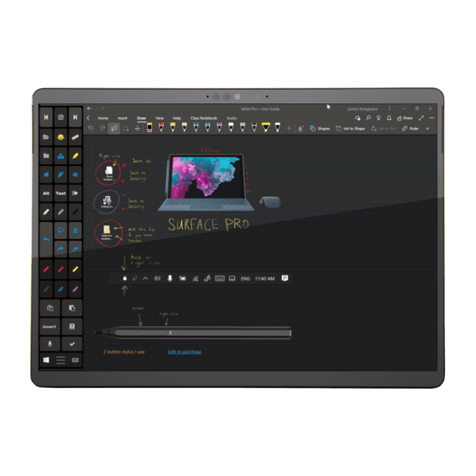Open the Class Notebook tab
This screenshot has height=476, width=476.
pos(203,118)
